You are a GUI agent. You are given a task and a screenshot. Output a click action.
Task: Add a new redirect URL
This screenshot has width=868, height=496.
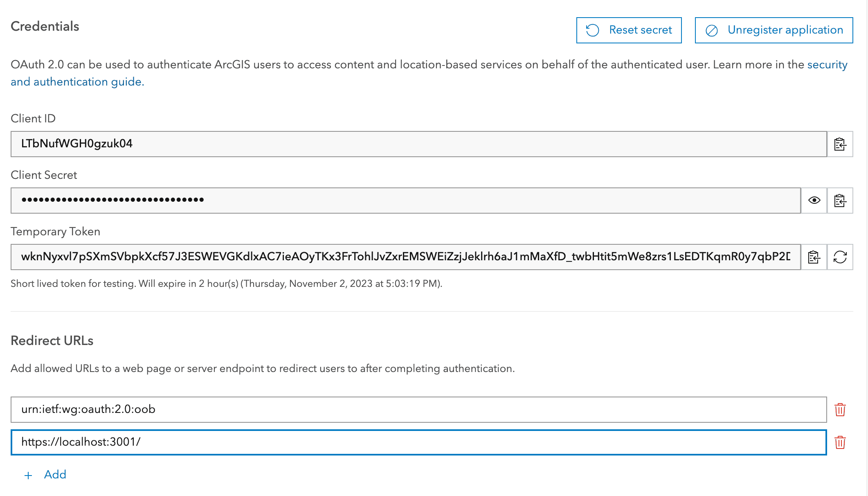[56, 474]
